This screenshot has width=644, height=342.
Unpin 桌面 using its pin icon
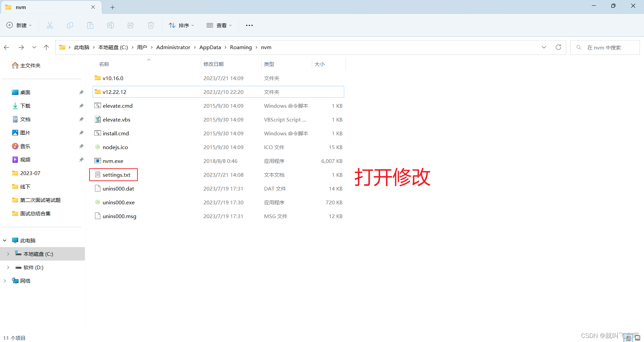81,92
